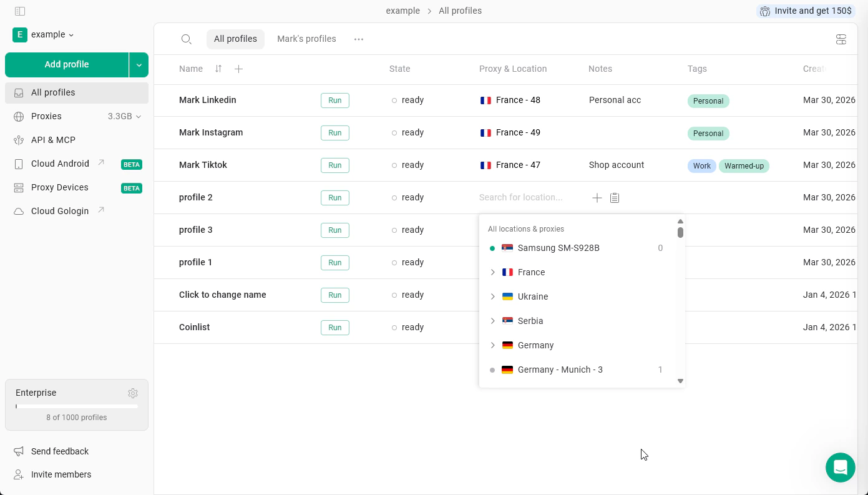868x495 pixels.
Task: Sort profiles using the Name column arrows icon
Action: [218, 69]
